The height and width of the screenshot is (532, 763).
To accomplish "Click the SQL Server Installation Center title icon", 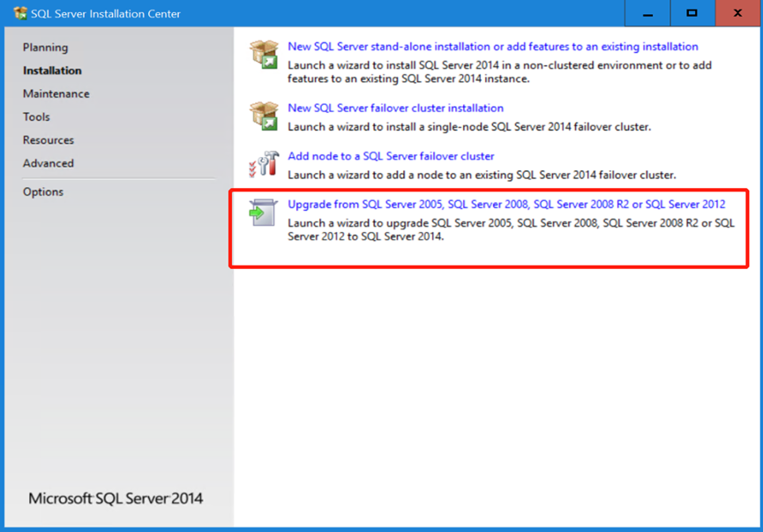I will click(x=20, y=13).
